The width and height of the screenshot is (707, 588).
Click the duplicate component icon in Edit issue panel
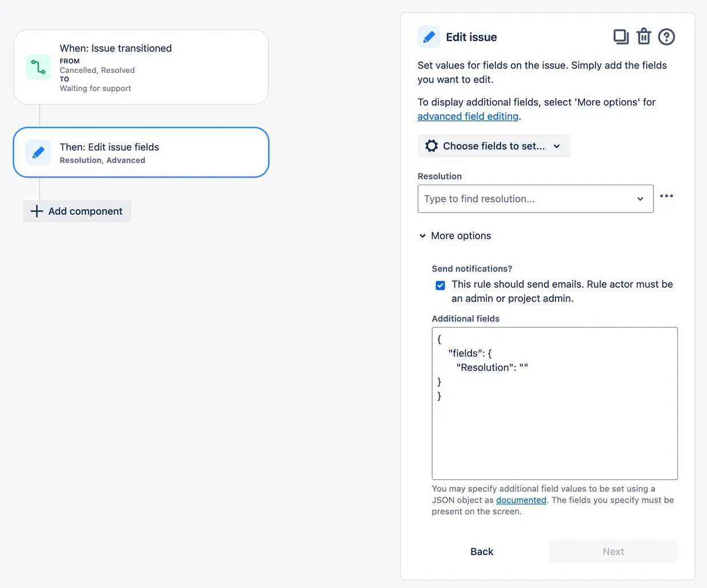click(x=621, y=36)
